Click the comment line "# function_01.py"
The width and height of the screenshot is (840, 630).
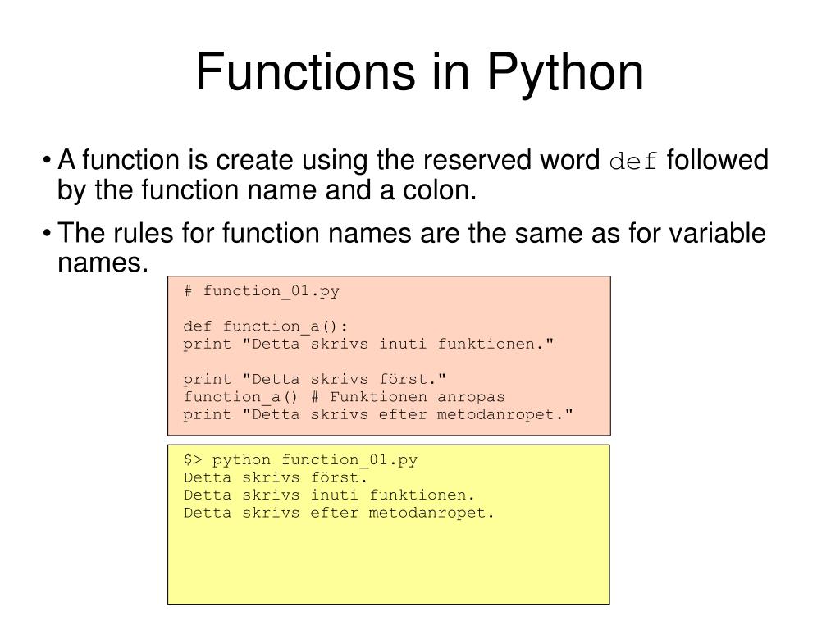point(262,291)
